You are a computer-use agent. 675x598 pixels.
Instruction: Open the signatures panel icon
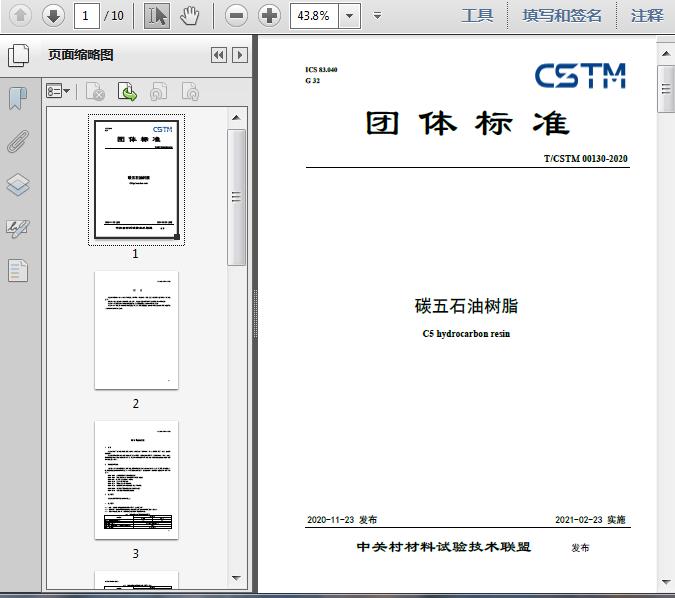click(x=18, y=228)
